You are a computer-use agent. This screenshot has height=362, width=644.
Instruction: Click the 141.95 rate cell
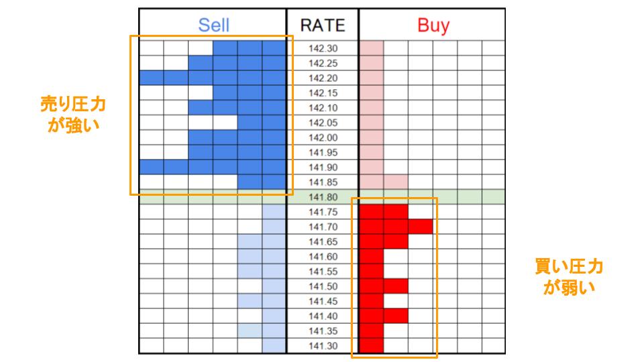pos(323,152)
